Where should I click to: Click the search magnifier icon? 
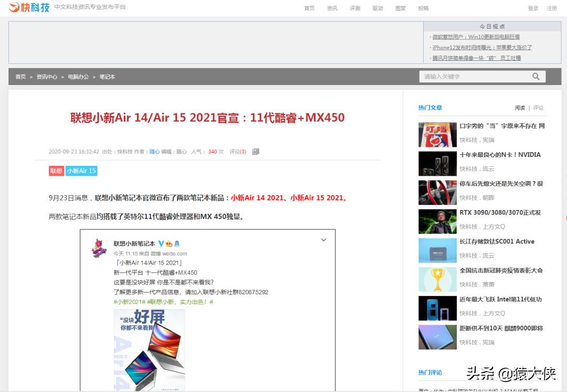[536, 77]
